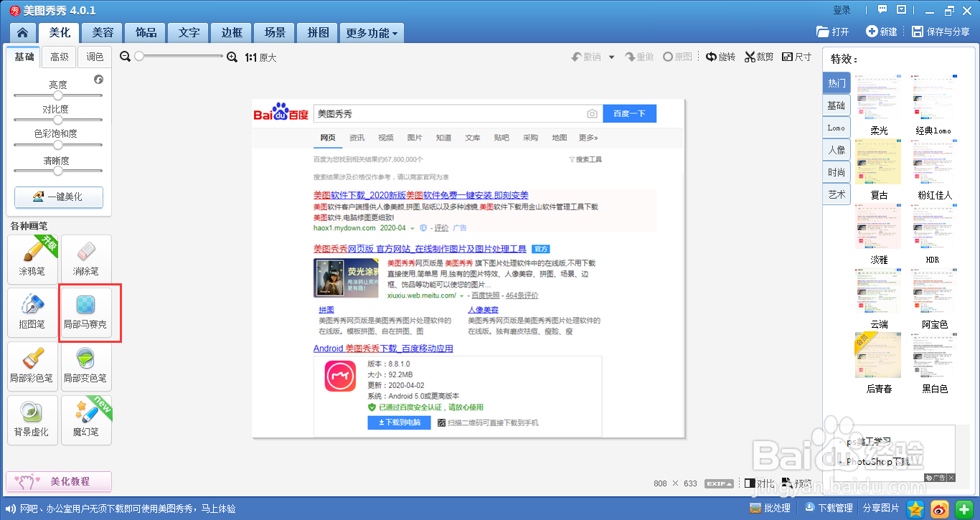Open 下载管理 download manager
Screen dimensions: 980x520
(829, 508)
